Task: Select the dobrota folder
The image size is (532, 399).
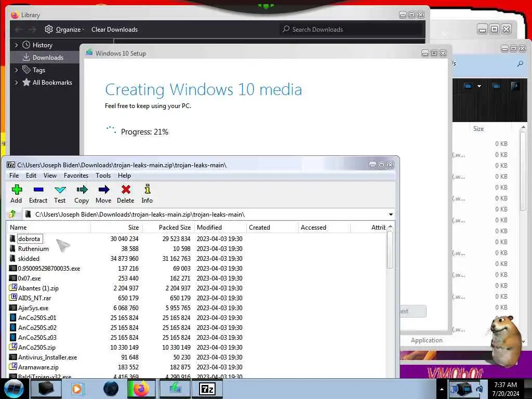Action: [x=29, y=239]
